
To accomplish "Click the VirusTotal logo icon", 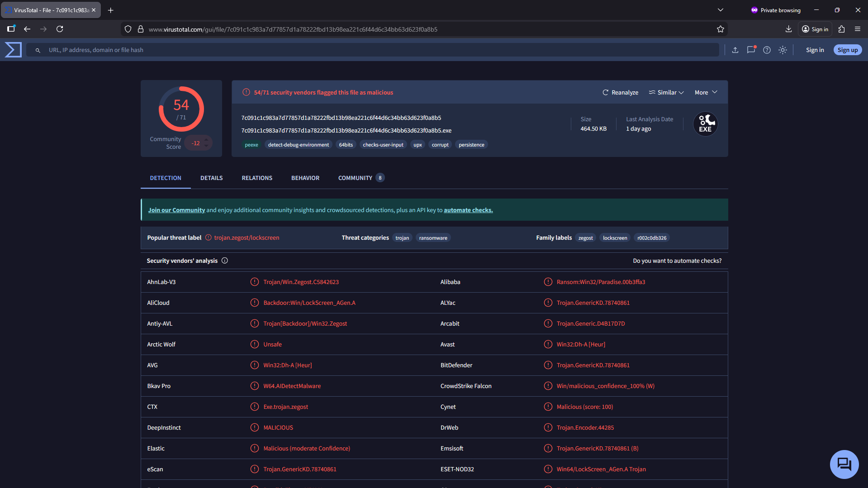I will [x=13, y=50].
